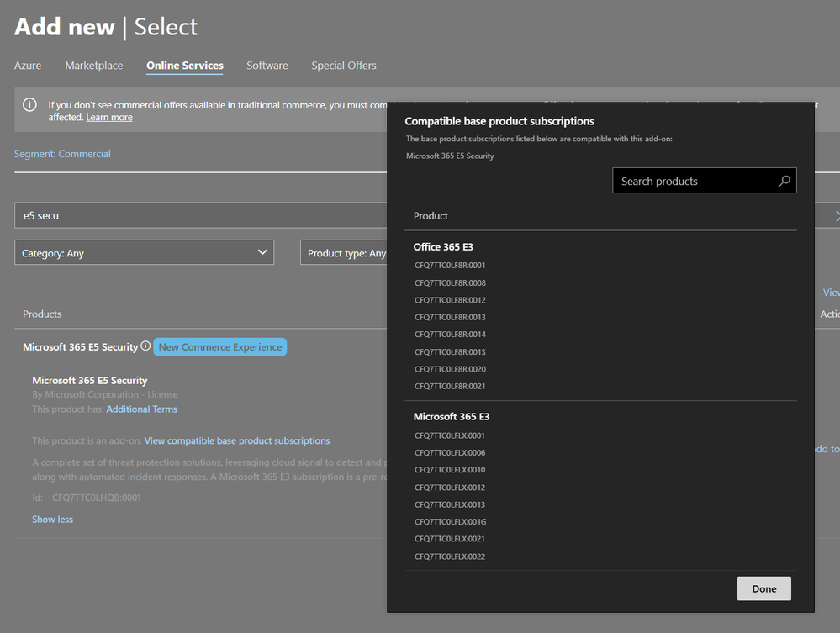Click SKU CFQ7TTC0LF8R:0020
The height and width of the screenshot is (633, 840).
pos(450,369)
